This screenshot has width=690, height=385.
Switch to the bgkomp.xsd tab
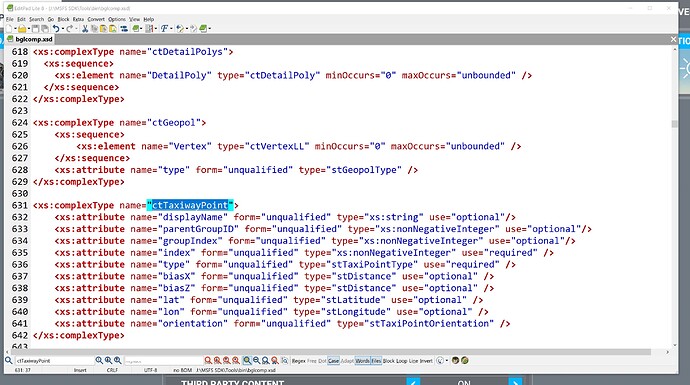coord(30,39)
